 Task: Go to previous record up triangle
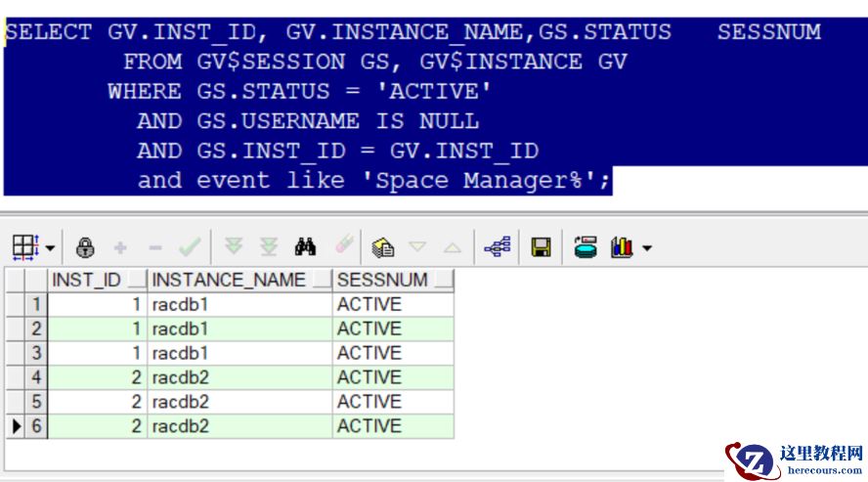pos(453,247)
